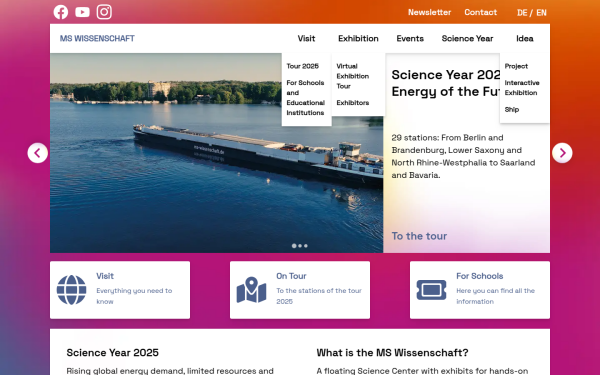Open the Idea main menu
The image size is (600, 375).
[x=525, y=39]
